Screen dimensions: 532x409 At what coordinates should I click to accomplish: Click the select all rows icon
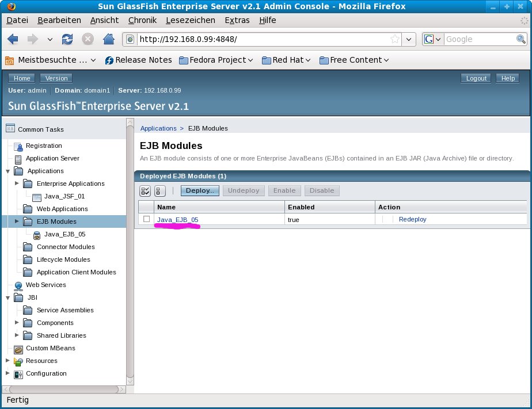[146, 190]
